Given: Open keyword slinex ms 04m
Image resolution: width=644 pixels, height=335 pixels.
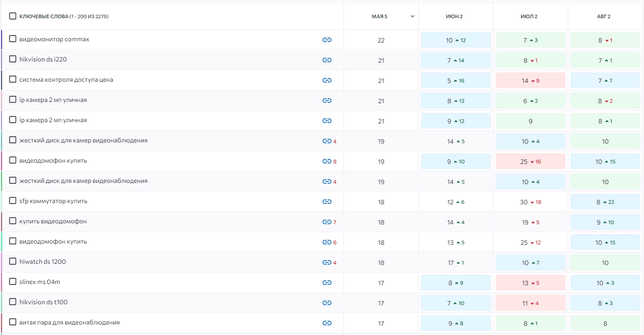Looking at the screenshot, I should pos(40,282).
